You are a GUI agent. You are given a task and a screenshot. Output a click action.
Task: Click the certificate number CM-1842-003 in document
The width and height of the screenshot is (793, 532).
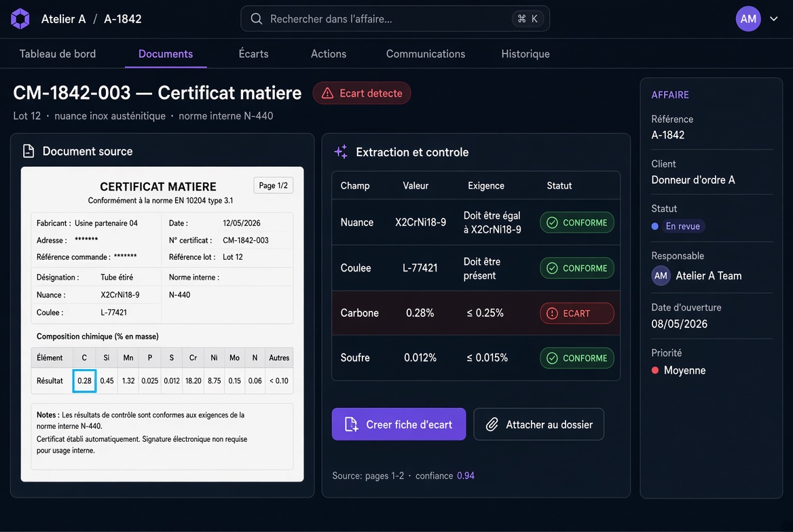[245, 240]
